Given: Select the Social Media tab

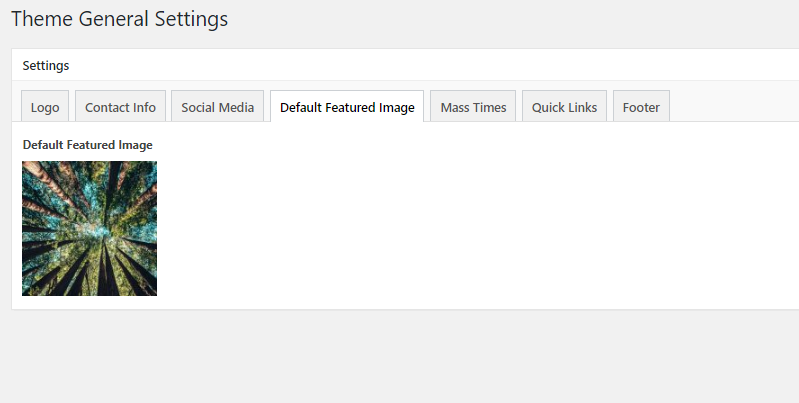Looking at the screenshot, I should tap(217, 107).
